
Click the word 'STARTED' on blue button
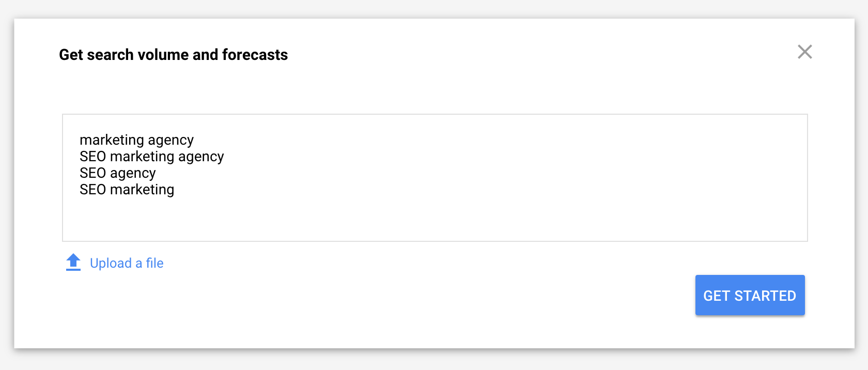pyautogui.click(x=765, y=296)
